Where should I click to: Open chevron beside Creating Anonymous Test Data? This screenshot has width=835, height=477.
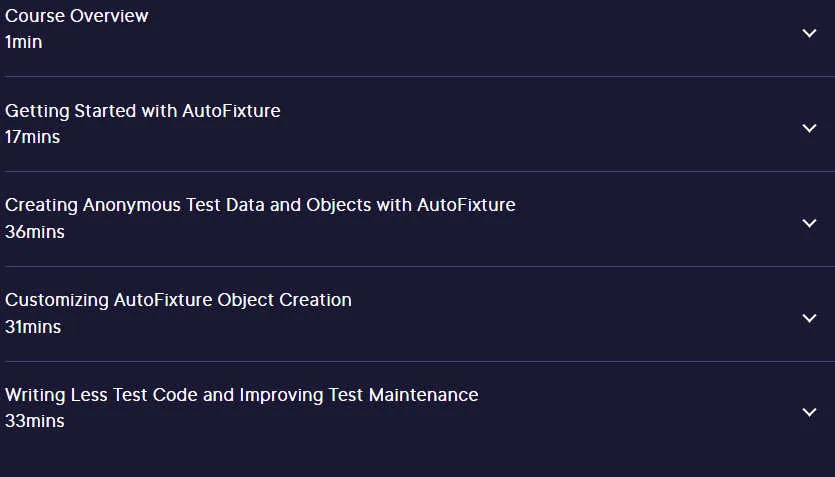click(x=809, y=223)
